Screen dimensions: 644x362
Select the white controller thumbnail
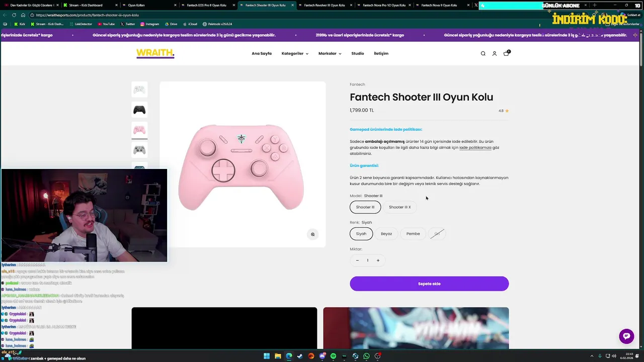tap(139, 89)
